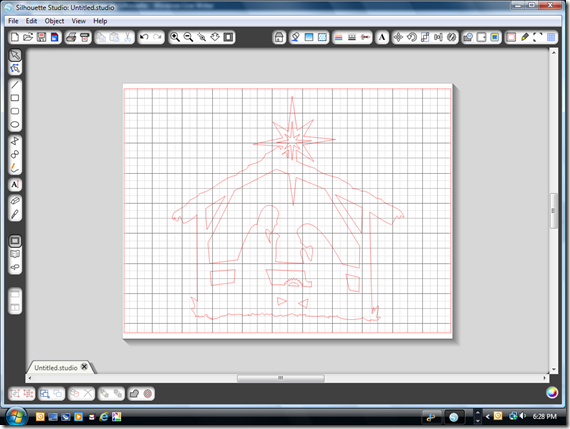This screenshot has width=570, height=429.
Task: Pick the Rounded Rectangle tool
Action: tap(15, 111)
